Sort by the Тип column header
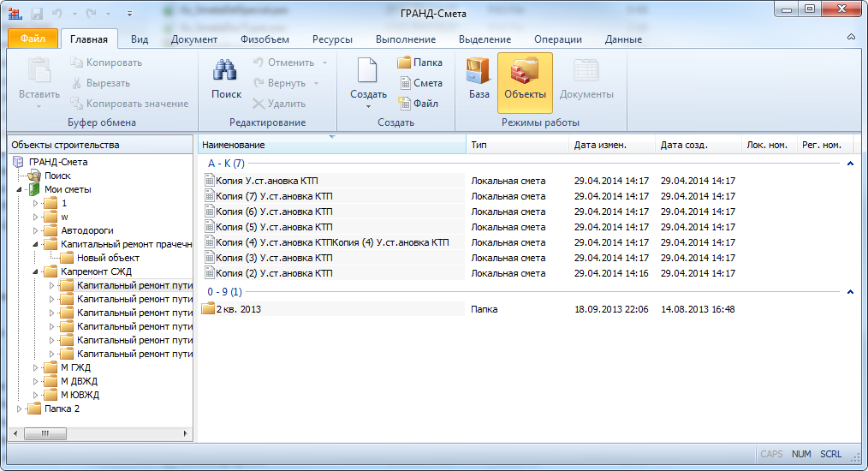The width and height of the screenshot is (868, 471). 518,145
